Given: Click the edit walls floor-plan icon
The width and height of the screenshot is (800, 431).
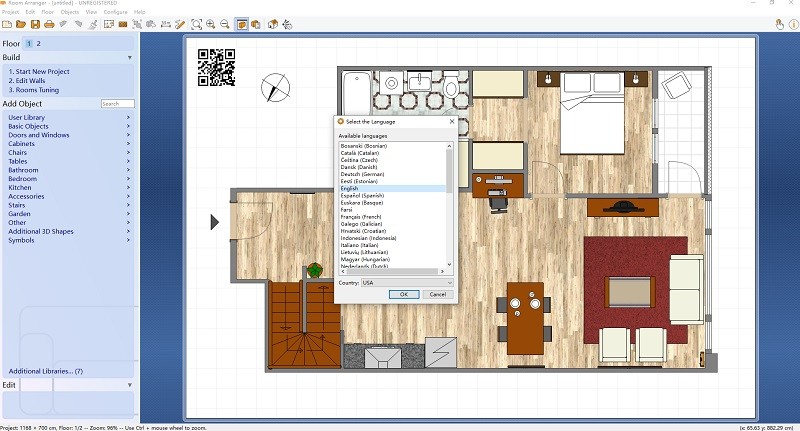Looking at the screenshot, I should [109, 24].
